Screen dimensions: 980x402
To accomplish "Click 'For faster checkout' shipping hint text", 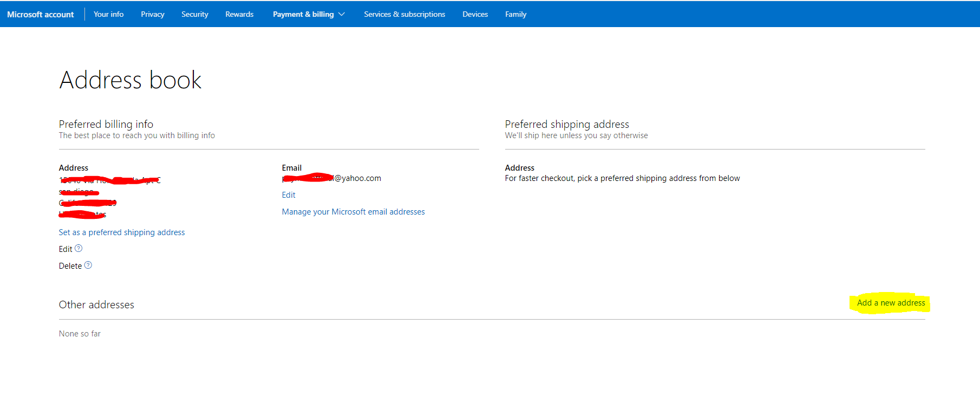I will click(623, 178).
